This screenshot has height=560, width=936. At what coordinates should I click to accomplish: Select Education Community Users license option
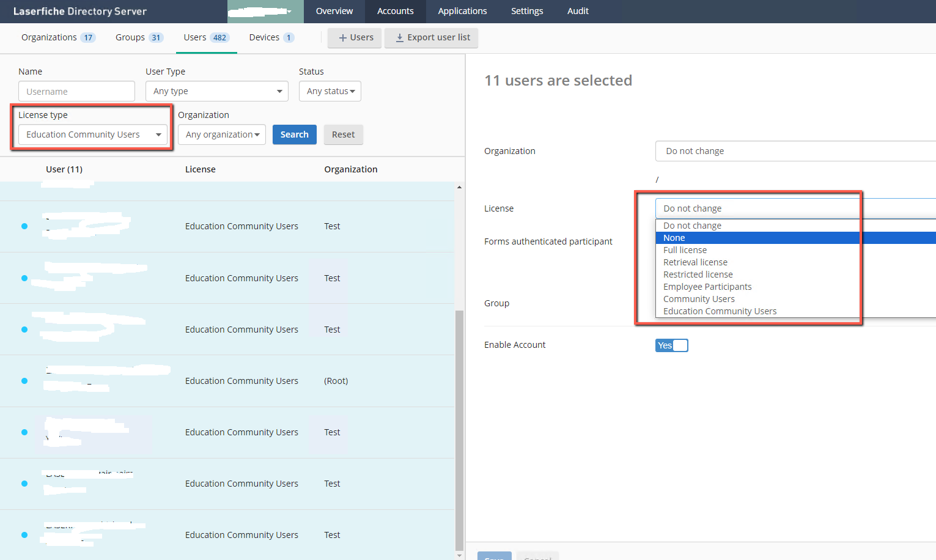795,311
